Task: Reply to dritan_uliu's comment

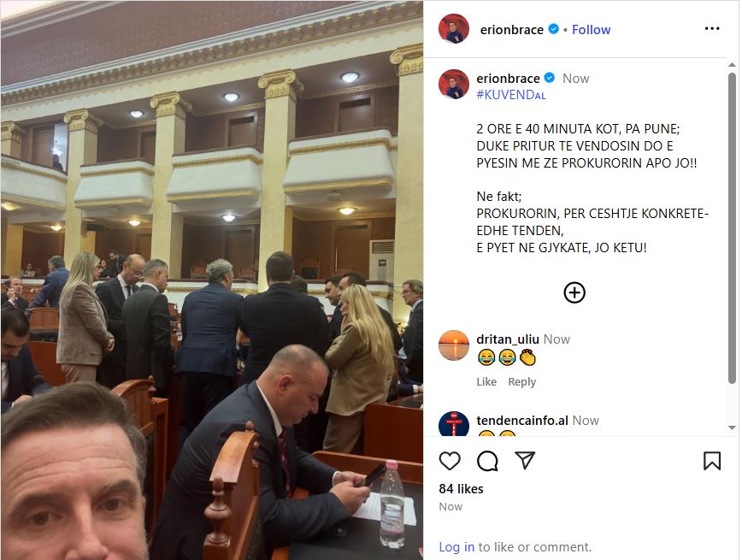Action: (521, 381)
